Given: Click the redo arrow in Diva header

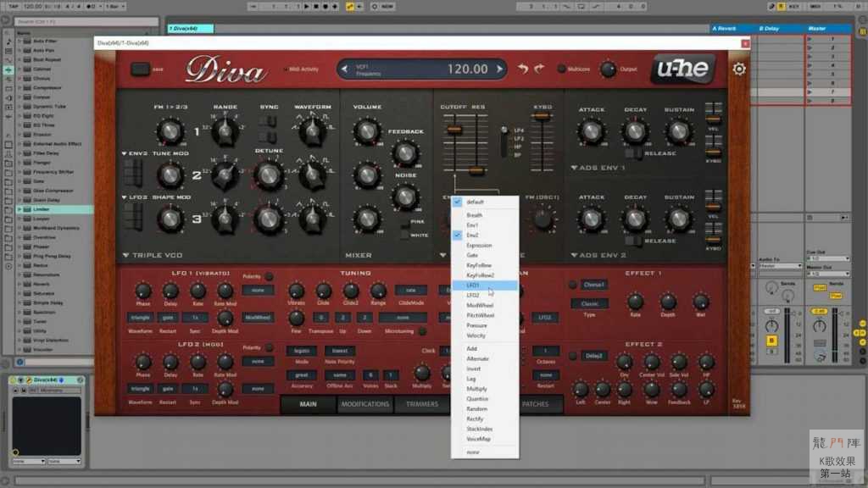Looking at the screenshot, I should tap(539, 69).
